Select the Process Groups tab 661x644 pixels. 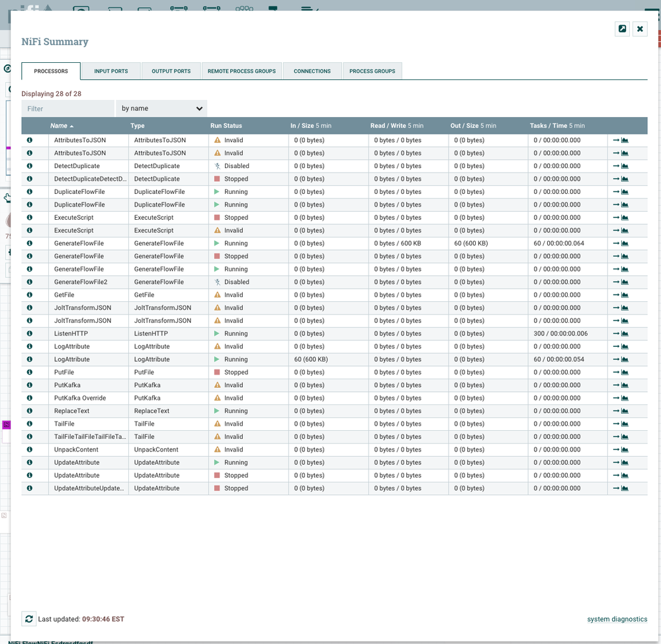coord(372,71)
